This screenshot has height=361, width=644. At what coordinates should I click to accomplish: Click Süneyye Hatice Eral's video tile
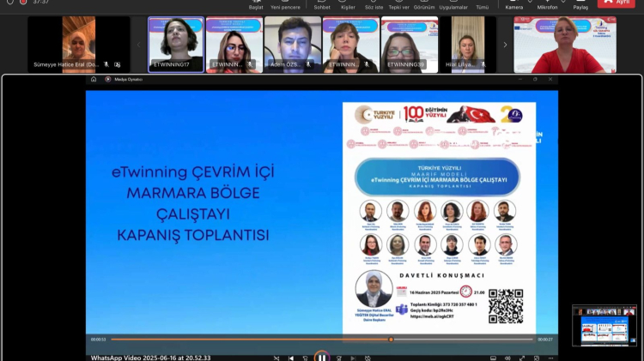pyautogui.click(x=79, y=45)
